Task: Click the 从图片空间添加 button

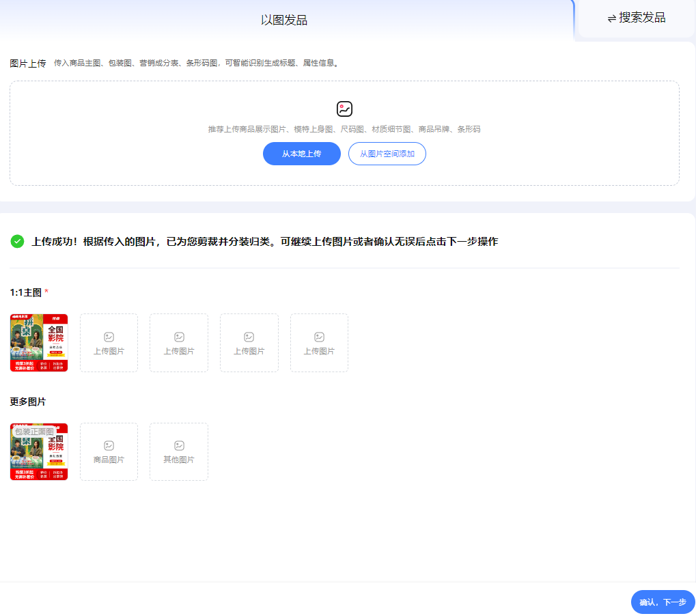Action: [x=387, y=154]
